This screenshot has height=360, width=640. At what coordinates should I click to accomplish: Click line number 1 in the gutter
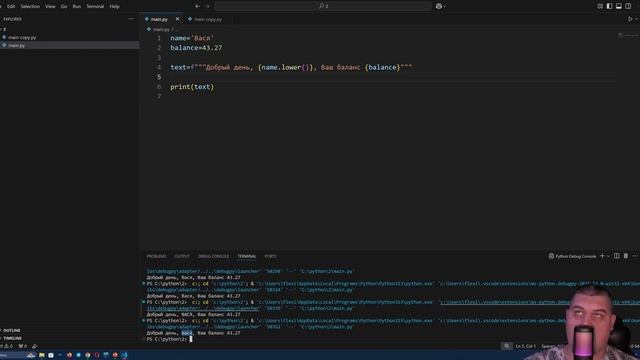(159, 38)
